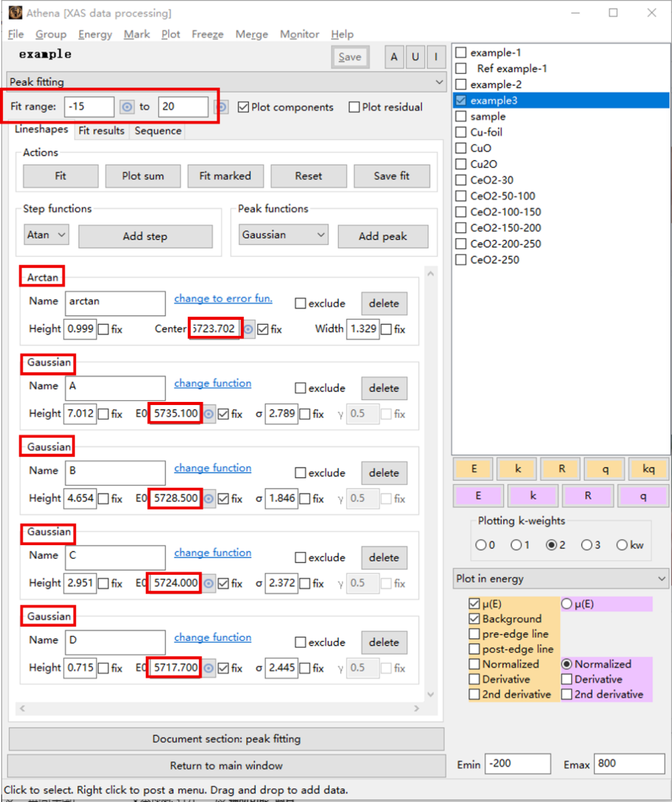Viewport: 672px width, 802px height.
Task: Open the File menu
Action: (16, 34)
